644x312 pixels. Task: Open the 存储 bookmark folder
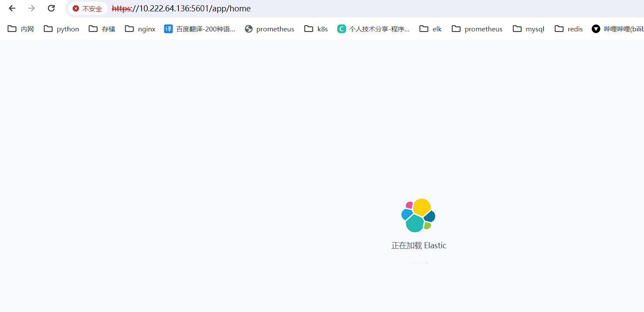point(102,29)
